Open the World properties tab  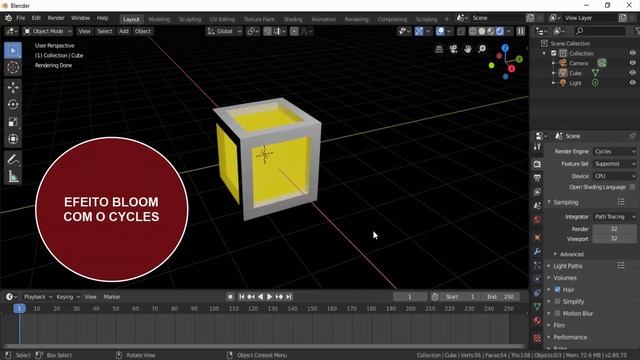click(537, 220)
